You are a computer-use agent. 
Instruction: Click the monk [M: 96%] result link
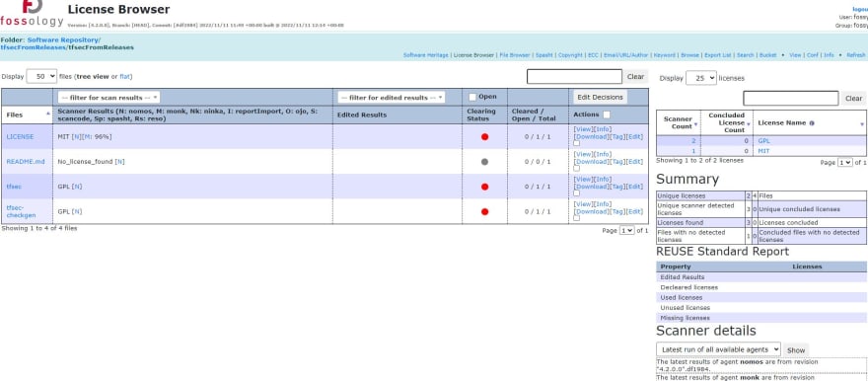tap(96, 137)
